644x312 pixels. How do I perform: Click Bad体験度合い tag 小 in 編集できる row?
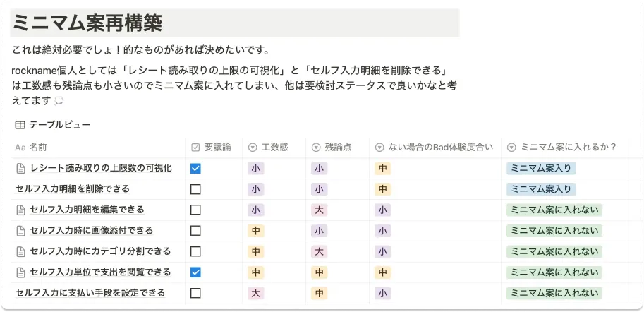tap(383, 210)
